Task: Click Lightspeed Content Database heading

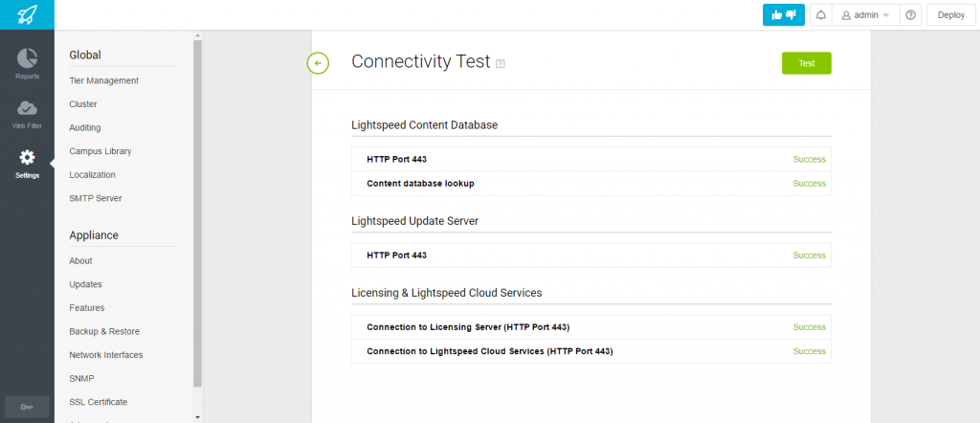Action: (424, 125)
